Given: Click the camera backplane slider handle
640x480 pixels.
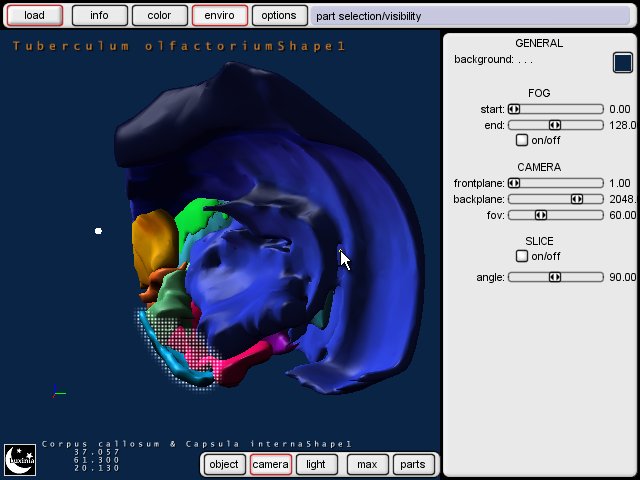Looking at the screenshot, I should point(577,199).
